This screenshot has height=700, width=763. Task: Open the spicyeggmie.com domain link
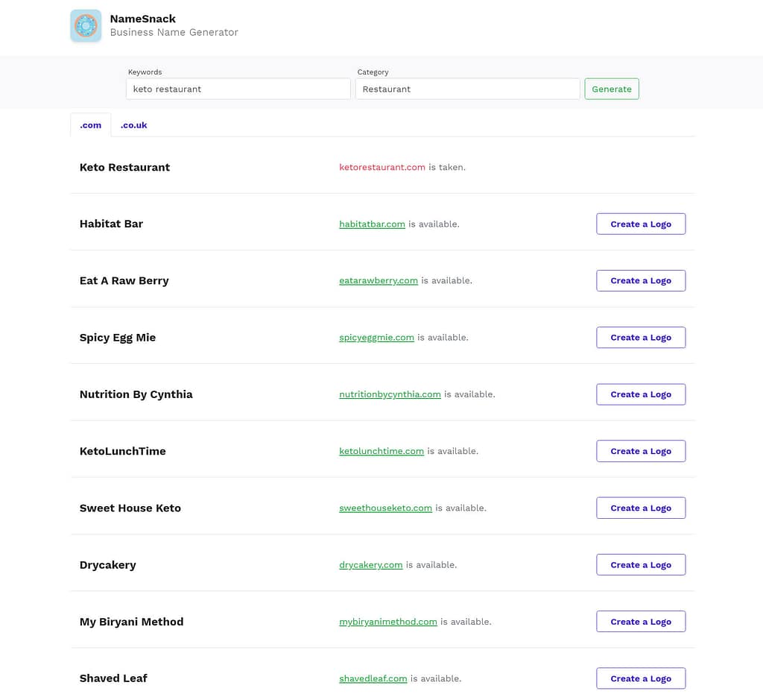376,338
